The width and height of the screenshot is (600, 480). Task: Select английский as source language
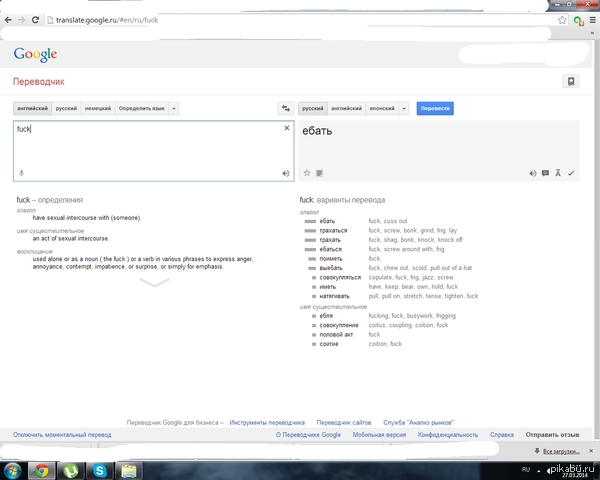33,108
